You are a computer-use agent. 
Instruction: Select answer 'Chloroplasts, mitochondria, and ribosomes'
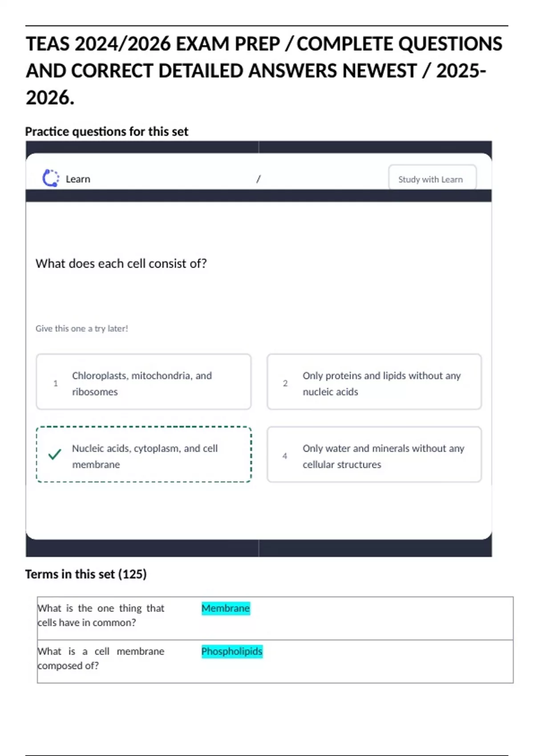point(143,382)
